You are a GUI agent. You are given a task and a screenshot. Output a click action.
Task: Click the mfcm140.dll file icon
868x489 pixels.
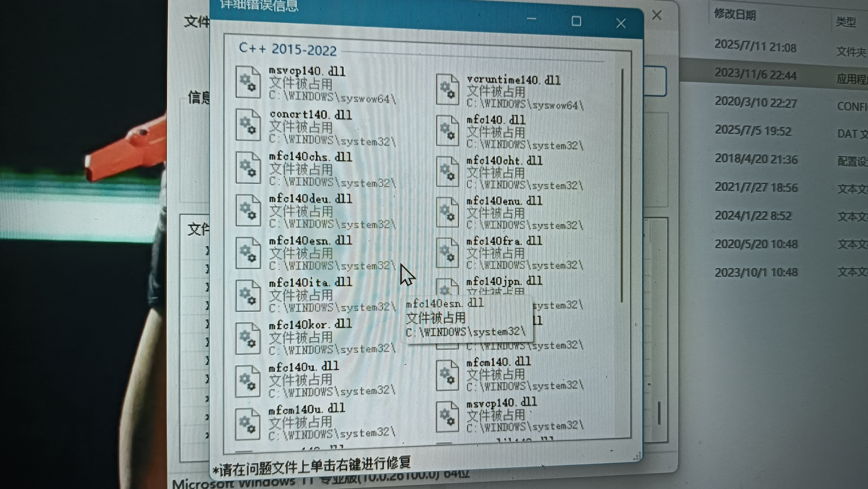pos(447,375)
